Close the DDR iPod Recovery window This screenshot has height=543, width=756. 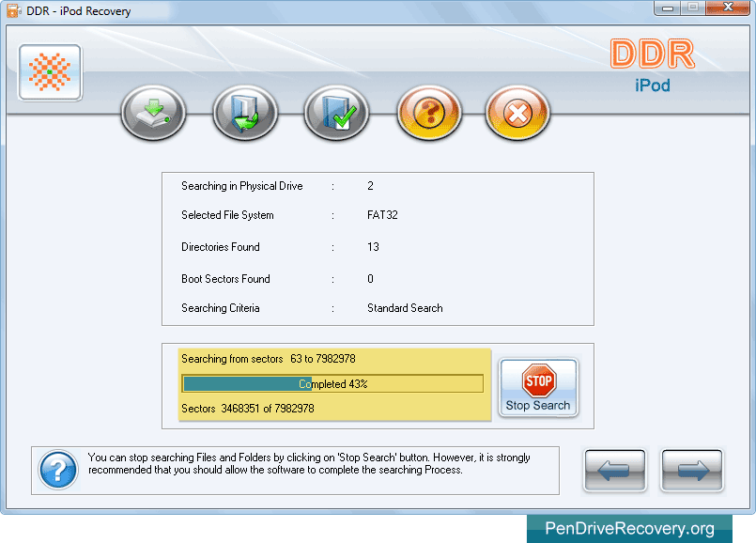pyautogui.click(x=728, y=8)
